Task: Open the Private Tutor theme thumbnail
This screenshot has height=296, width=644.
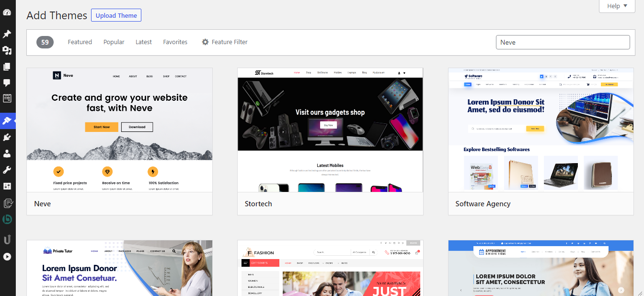Action: point(119,268)
